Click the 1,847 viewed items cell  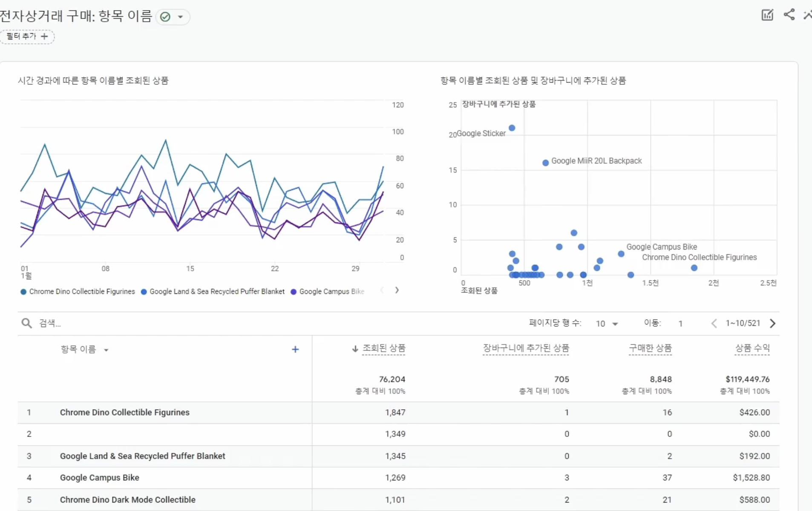[x=395, y=413]
